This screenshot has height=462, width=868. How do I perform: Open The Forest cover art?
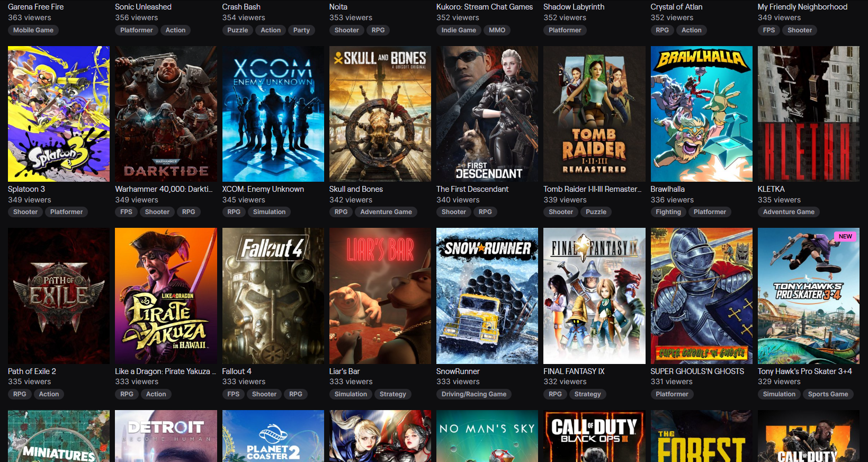(702, 436)
